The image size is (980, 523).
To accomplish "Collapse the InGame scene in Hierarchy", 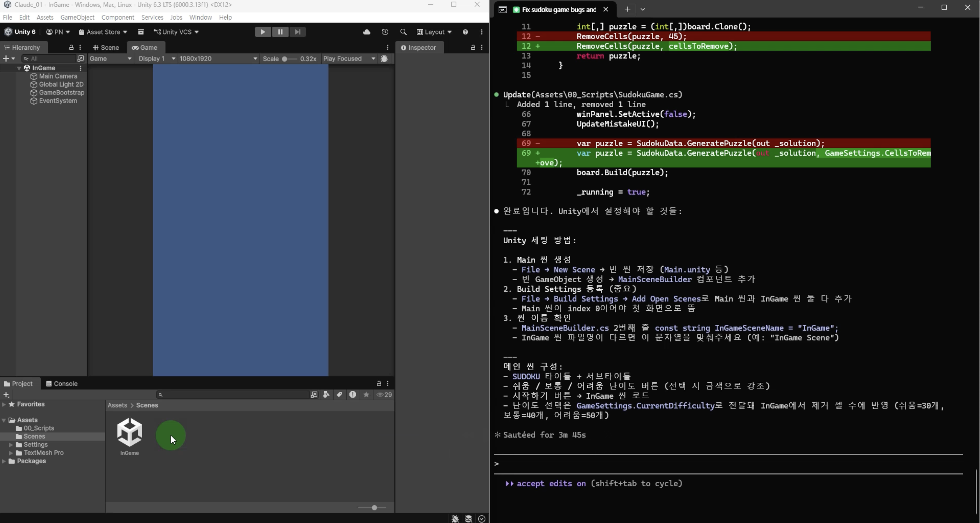I will click(19, 68).
